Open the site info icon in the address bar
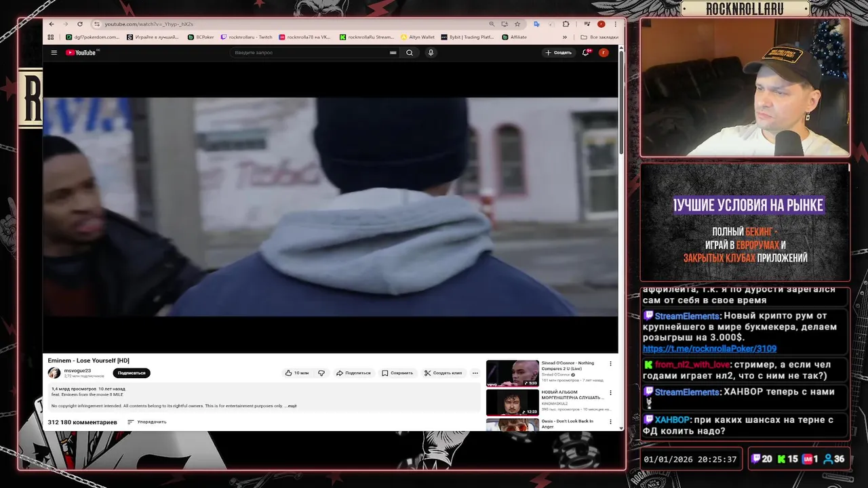Viewport: 868px width, 488px height. pyautogui.click(x=97, y=24)
